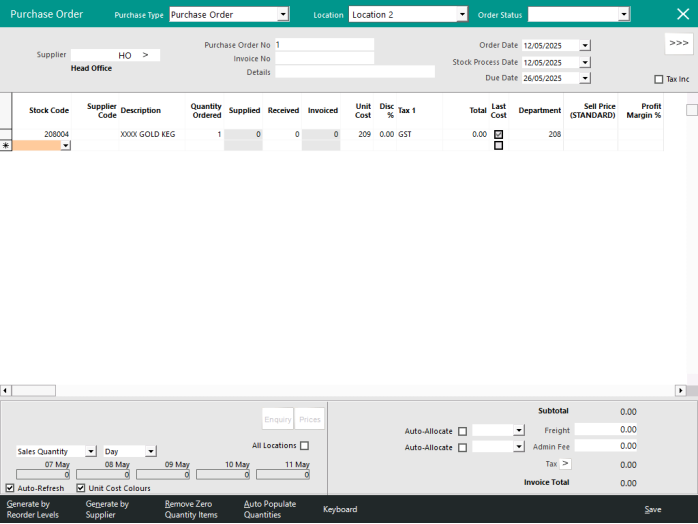
Task: Disable the Auto-Refresh checkbox
Action: [x=10, y=488]
